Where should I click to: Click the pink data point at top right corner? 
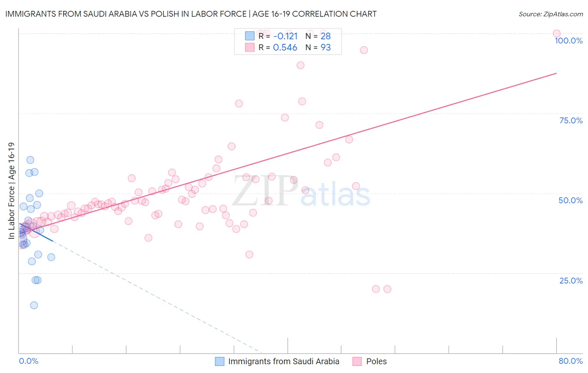pyautogui.click(x=557, y=33)
